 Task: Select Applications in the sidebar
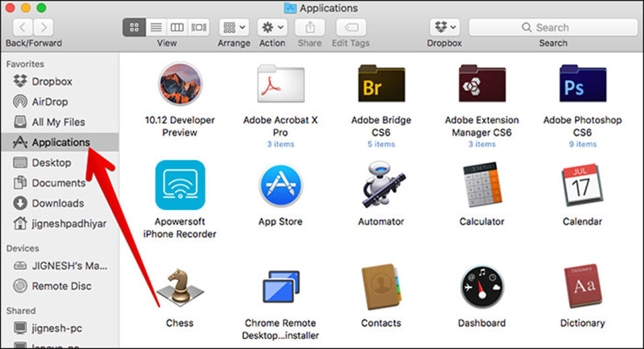[x=60, y=142]
